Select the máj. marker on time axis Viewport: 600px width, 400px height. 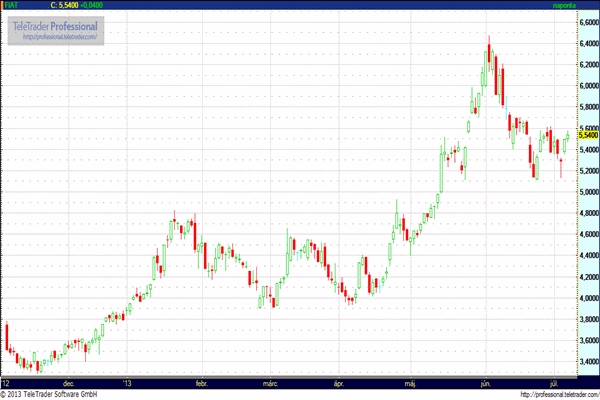coord(411,382)
